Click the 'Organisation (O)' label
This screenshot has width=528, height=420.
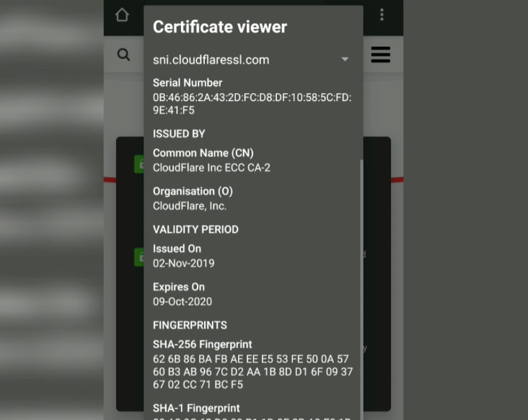tap(193, 191)
